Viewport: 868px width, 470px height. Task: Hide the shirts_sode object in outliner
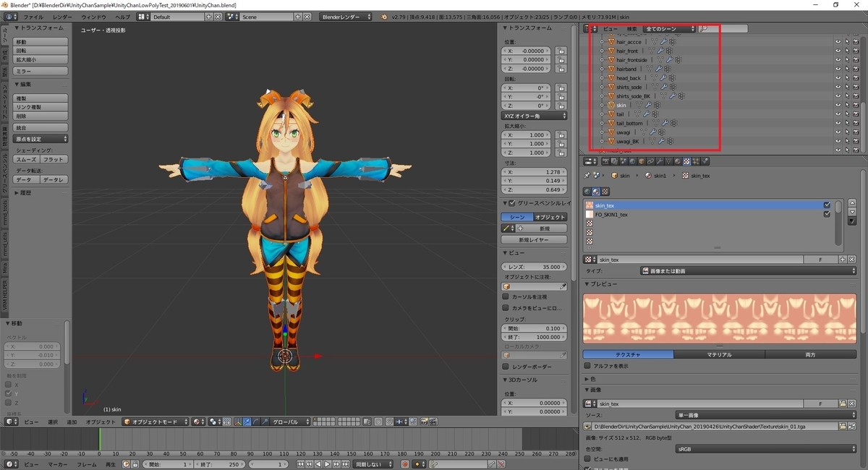[x=838, y=87]
